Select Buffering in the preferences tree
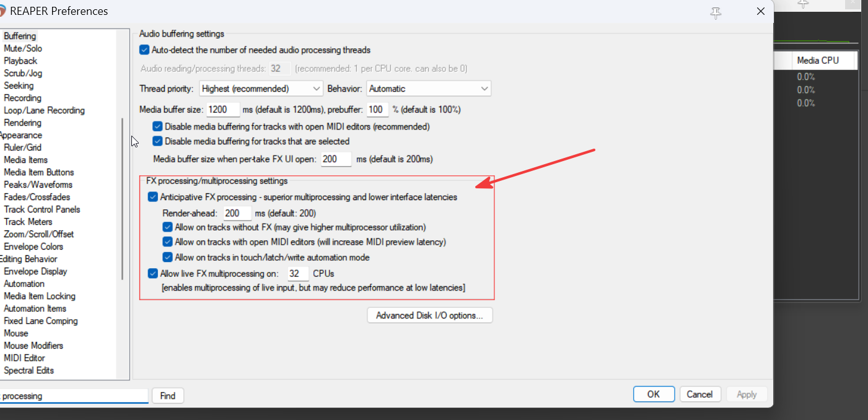The image size is (868, 420). pyautogui.click(x=20, y=36)
